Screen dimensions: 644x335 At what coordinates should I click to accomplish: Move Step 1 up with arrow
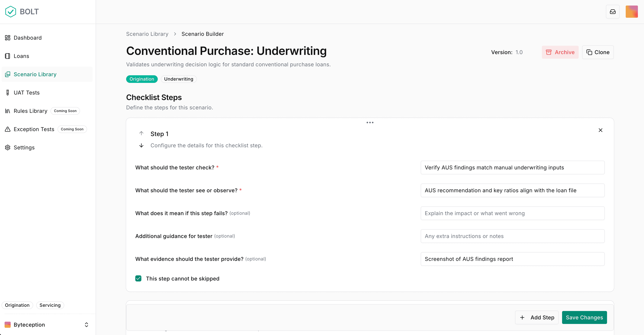tap(141, 133)
